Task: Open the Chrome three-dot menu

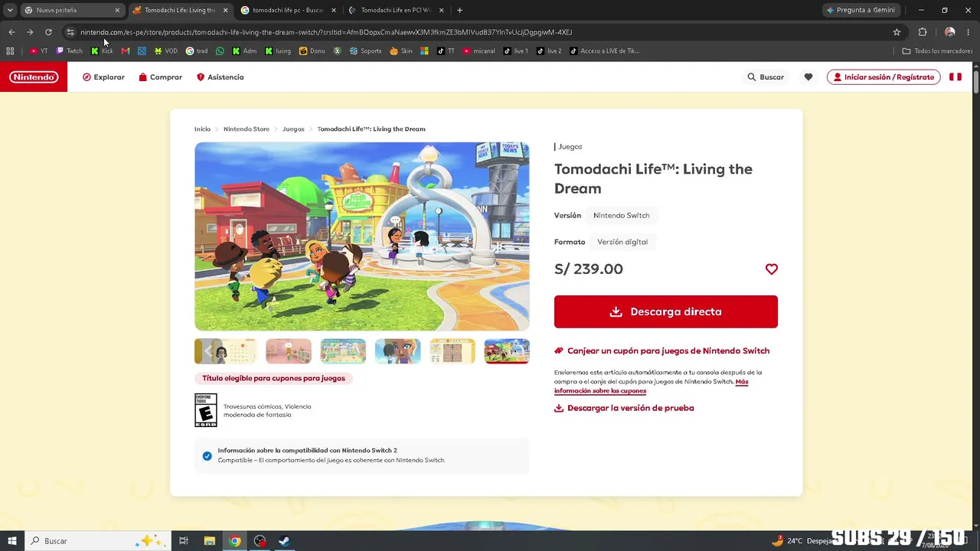Action: click(969, 32)
